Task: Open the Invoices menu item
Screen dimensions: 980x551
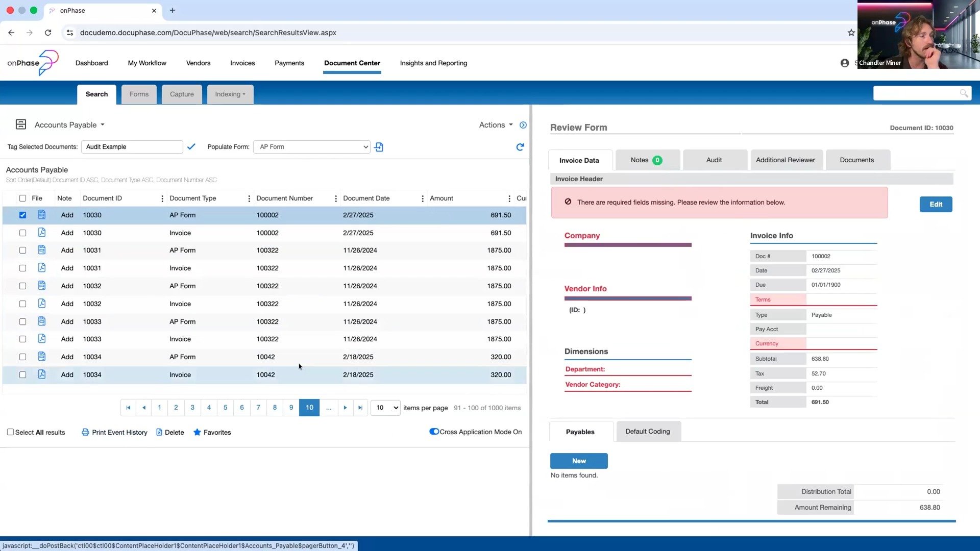Action: [x=242, y=63]
